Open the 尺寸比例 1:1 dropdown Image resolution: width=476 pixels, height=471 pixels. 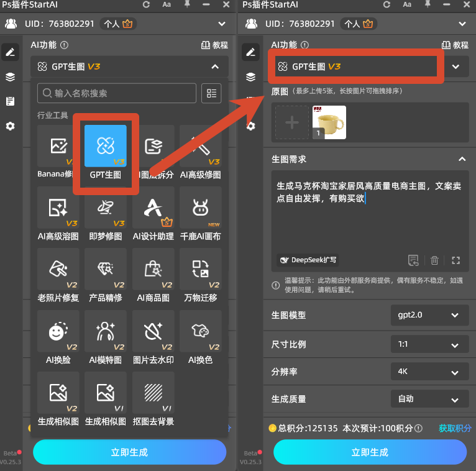[429, 344]
